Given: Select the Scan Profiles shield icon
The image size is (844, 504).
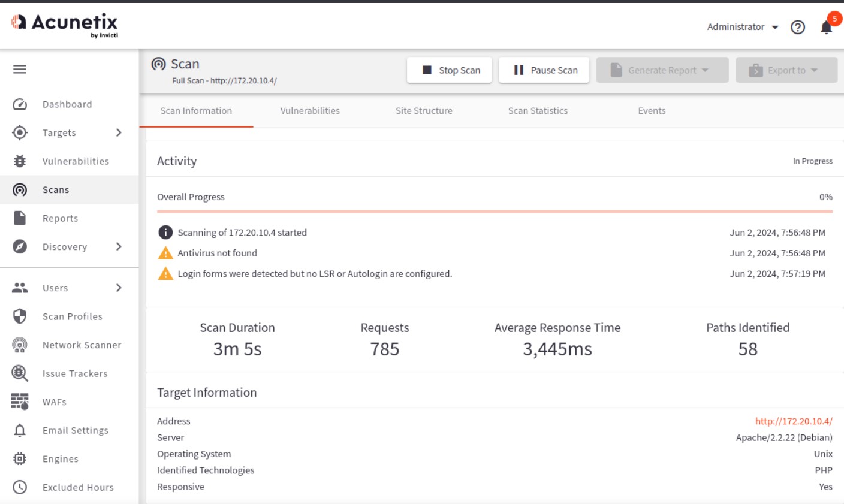Looking at the screenshot, I should 20,316.
